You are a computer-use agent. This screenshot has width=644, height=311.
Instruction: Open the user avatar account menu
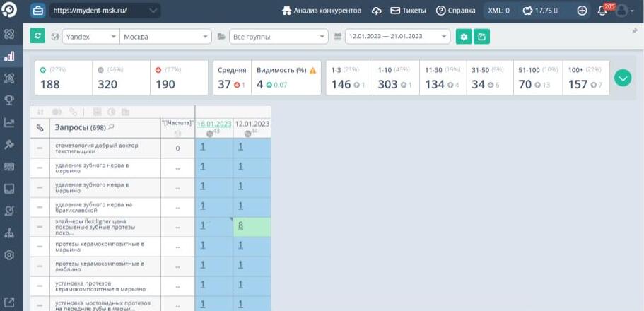pos(625,11)
